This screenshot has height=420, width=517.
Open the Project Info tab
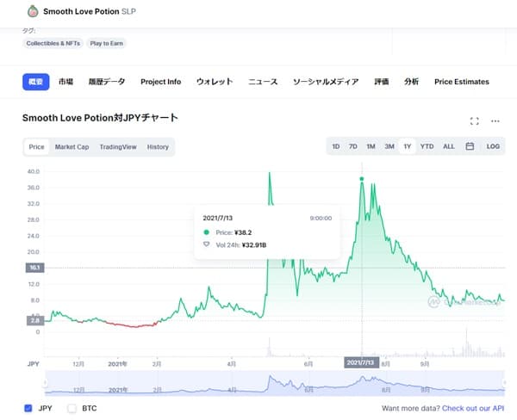pos(160,82)
